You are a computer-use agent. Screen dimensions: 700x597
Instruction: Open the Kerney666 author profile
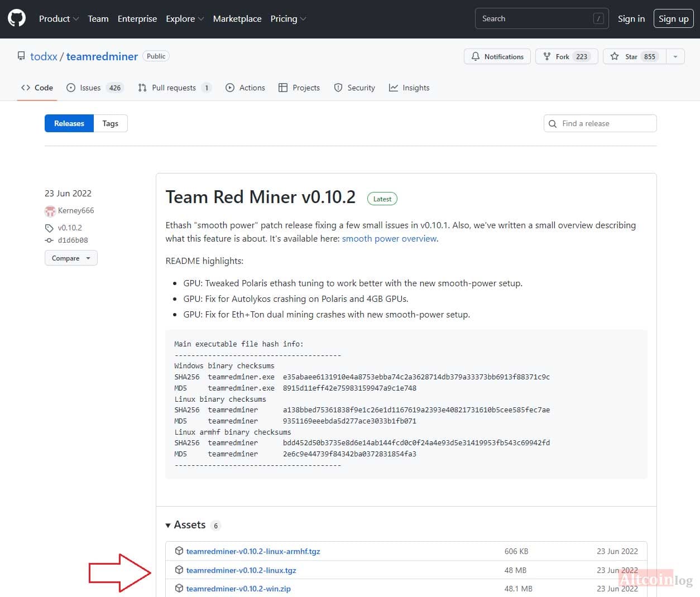point(76,210)
